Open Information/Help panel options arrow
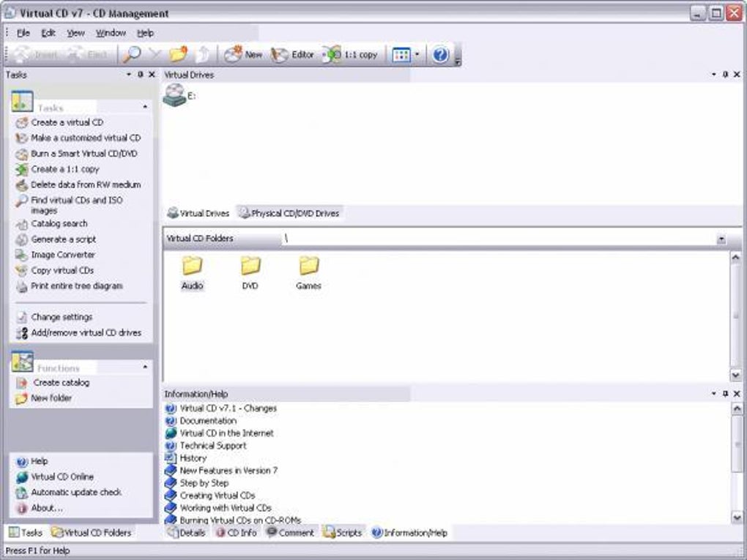Screen dimensions: 747x560 tap(713, 393)
